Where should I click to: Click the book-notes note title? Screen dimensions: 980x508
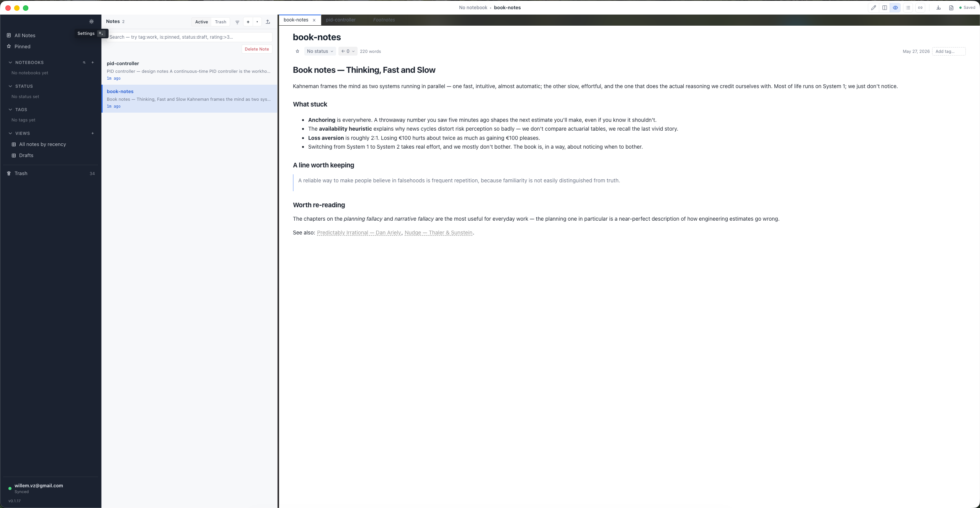pyautogui.click(x=317, y=37)
